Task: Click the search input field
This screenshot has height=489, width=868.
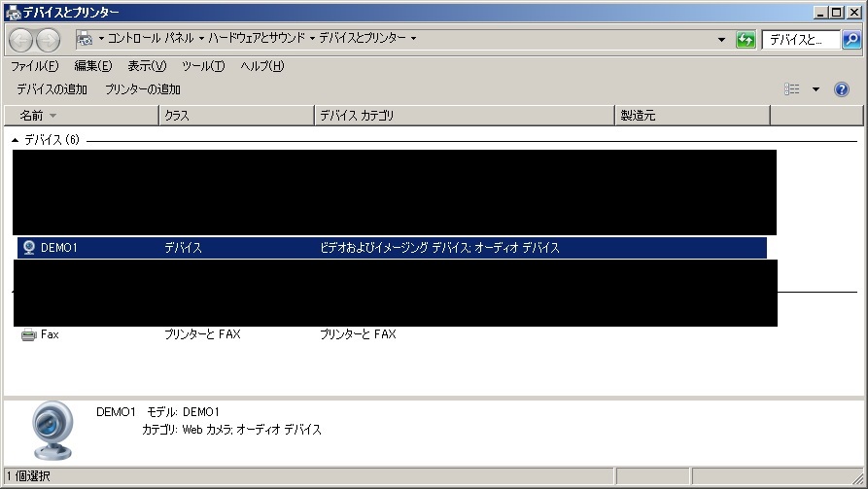Action: click(801, 39)
